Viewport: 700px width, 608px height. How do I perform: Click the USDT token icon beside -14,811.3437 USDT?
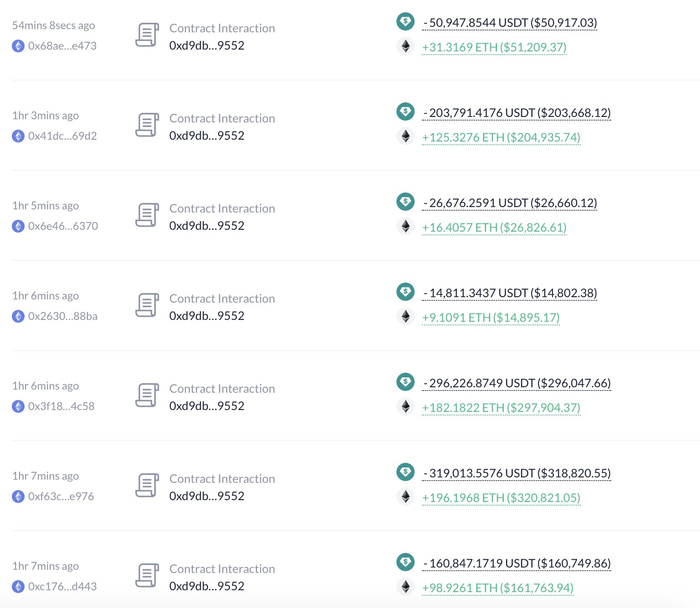(x=406, y=292)
